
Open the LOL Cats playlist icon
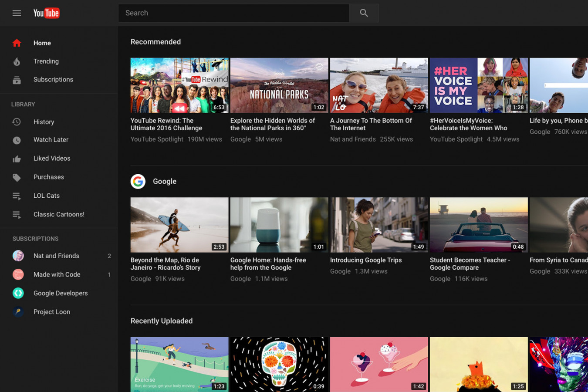pyautogui.click(x=17, y=196)
